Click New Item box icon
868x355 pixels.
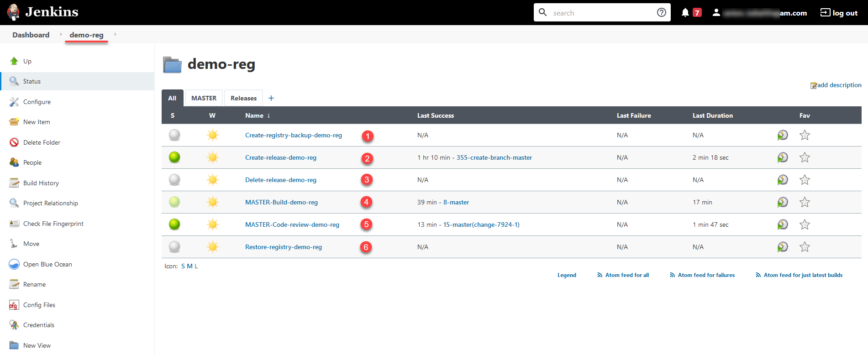point(14,122)
